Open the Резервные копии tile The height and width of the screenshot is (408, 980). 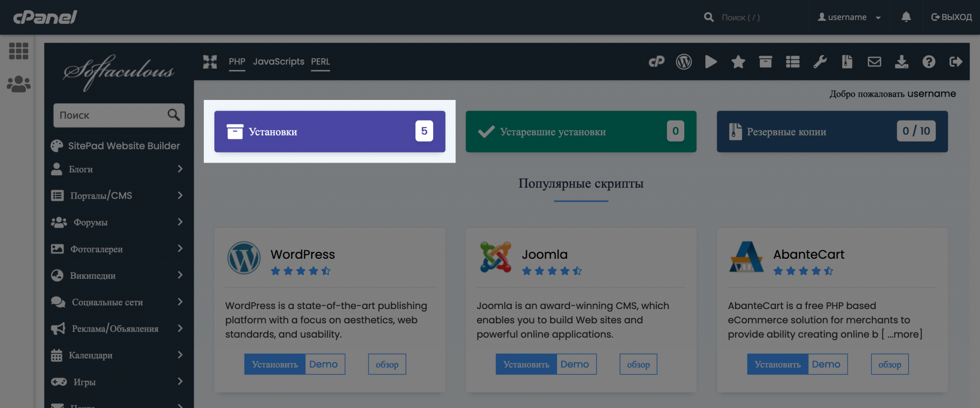[832, 132]
